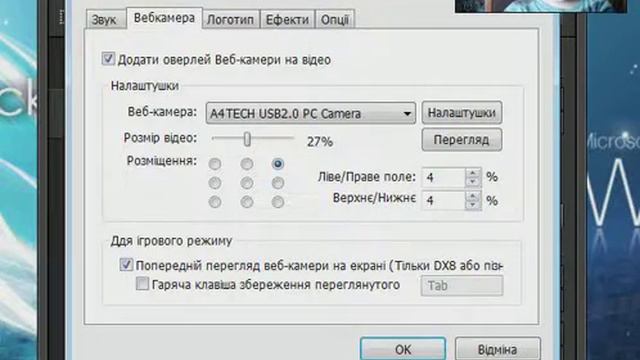This screenshot has height=360, width=640.
Task: Click the Ліве/Праве поле value field
Action: coord(444,178)
